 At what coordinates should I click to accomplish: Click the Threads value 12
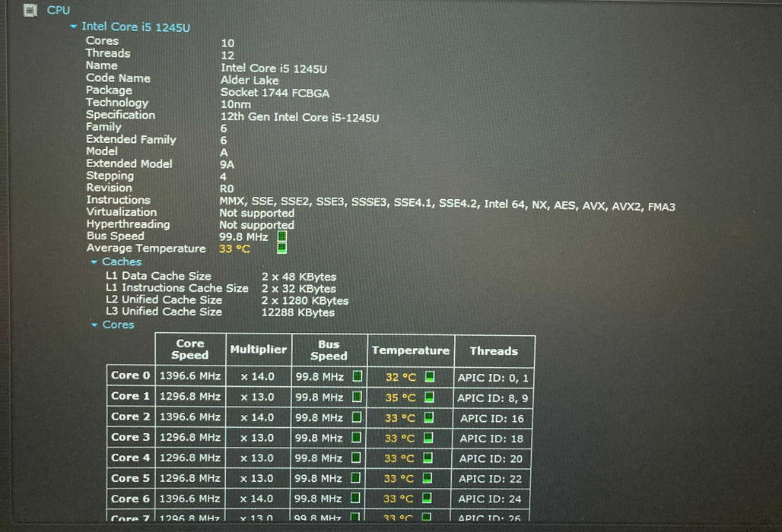pos(227,55)
